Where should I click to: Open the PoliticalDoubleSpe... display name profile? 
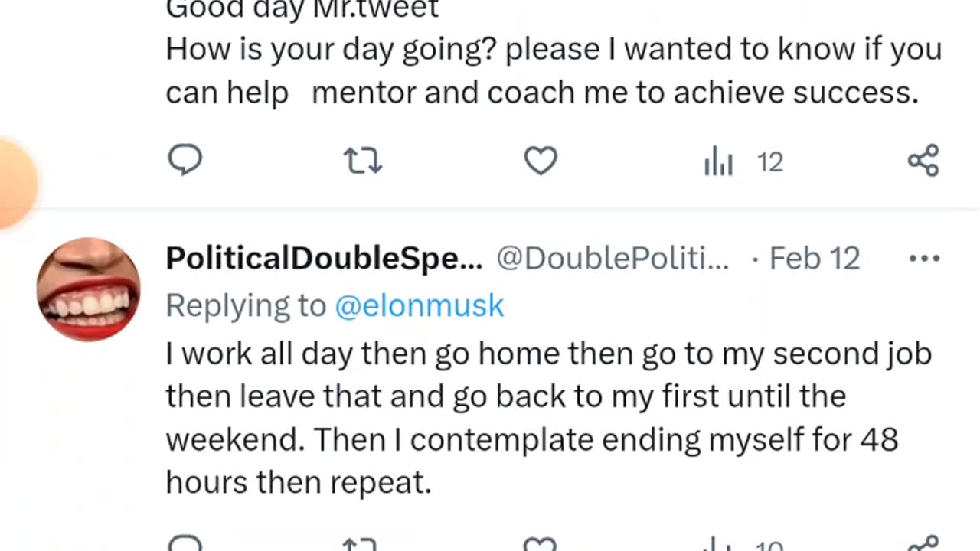coord(324,259)
